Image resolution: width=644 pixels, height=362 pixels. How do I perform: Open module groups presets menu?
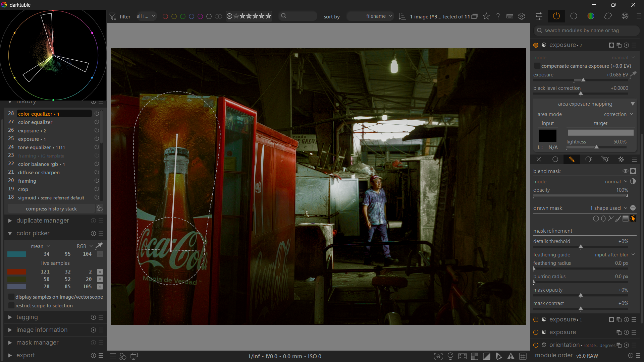(x=639, y=16)
